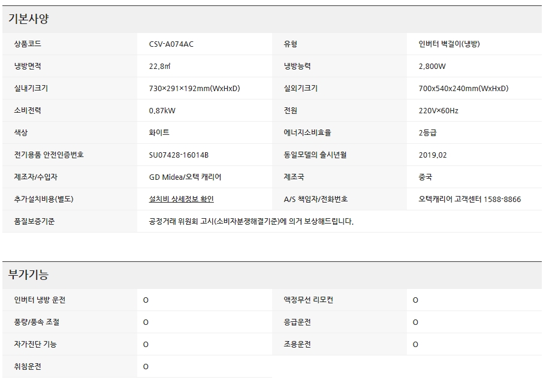Click the 인버터 냉방 운전 feature label

[40, 300]
